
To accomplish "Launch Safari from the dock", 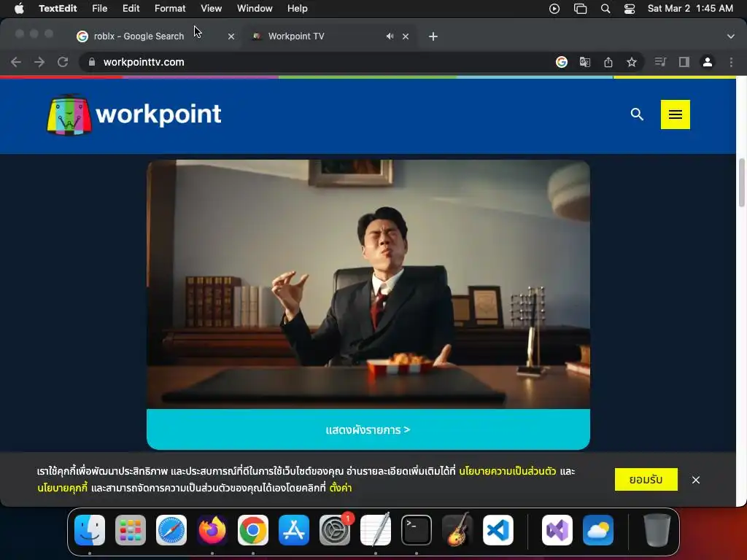I will 171,530.
